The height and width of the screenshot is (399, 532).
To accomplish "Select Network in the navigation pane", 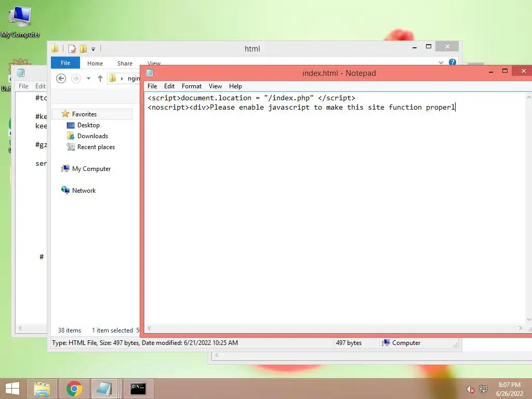I will click(84, 190).
